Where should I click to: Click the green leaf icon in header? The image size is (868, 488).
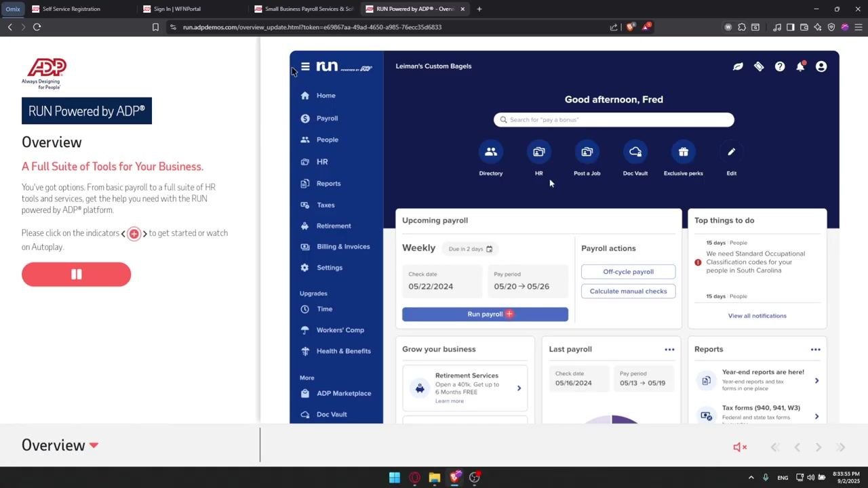[x=738, y=66]
